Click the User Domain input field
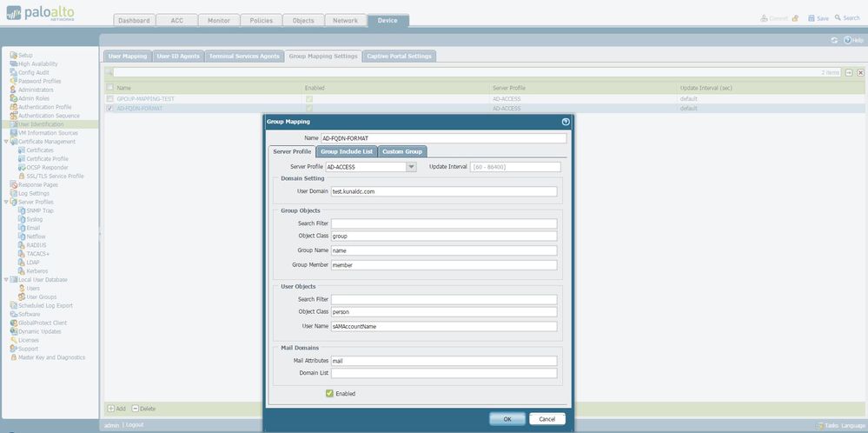Image resolution: width=868 pixels, height=433 pixels. [x=443, y=191]
